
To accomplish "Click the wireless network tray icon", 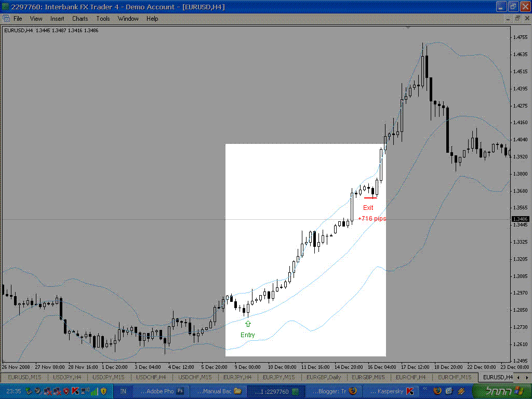I will point(85,391).
